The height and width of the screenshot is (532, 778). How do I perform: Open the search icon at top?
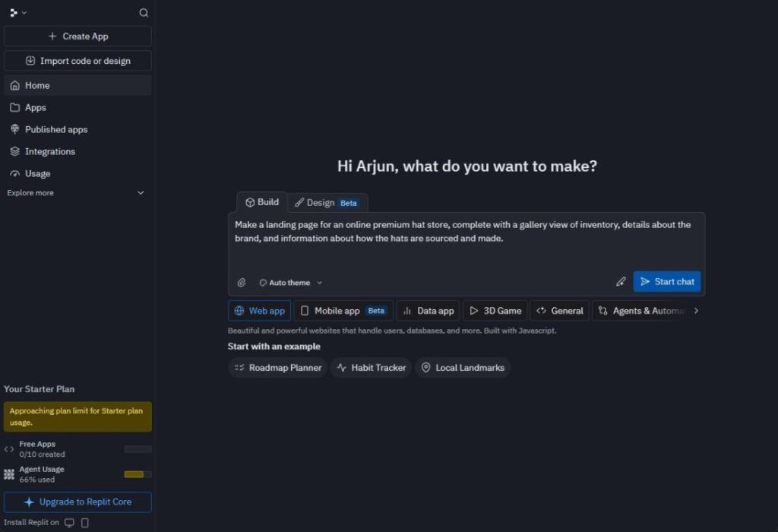143,12
